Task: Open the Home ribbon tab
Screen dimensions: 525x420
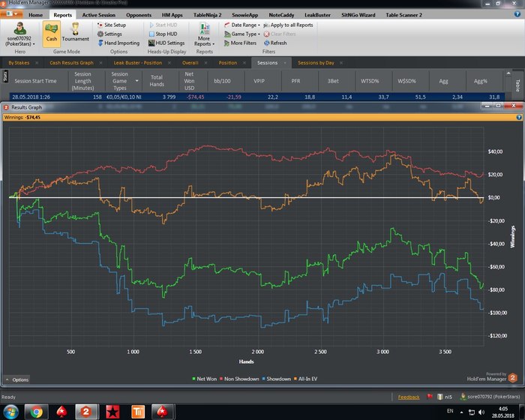Action: pyautogui.click(x=35, y=15)
